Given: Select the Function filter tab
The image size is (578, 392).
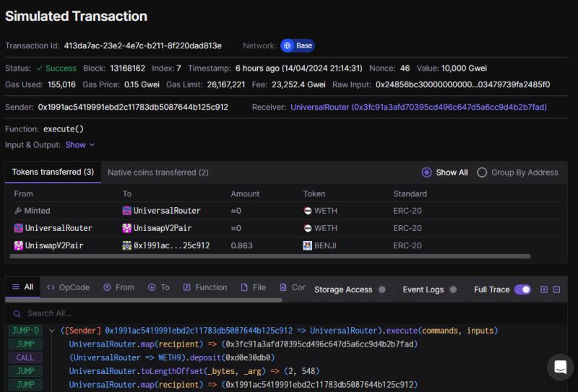Looking at the screenshot, I should pos(205,287).
